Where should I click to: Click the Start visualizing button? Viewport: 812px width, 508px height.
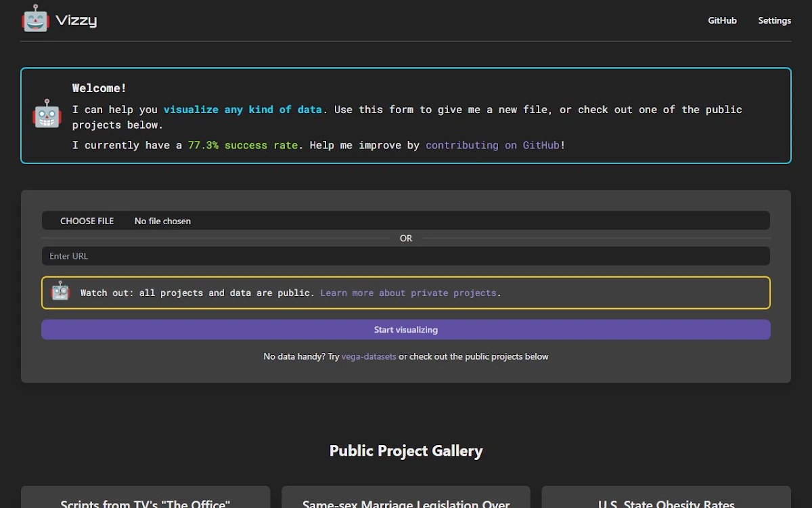[x=406, y=330]
